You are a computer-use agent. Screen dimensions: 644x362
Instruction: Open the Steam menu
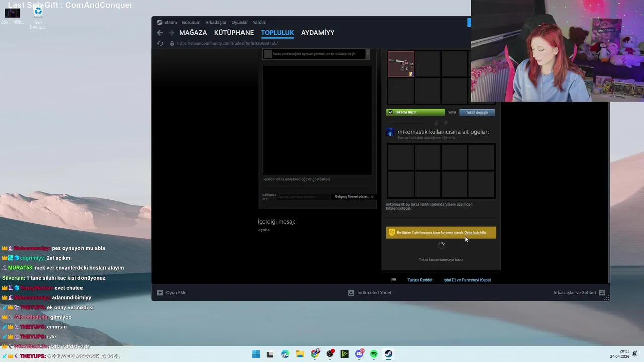pyautogui.click(x=170, y=22)
